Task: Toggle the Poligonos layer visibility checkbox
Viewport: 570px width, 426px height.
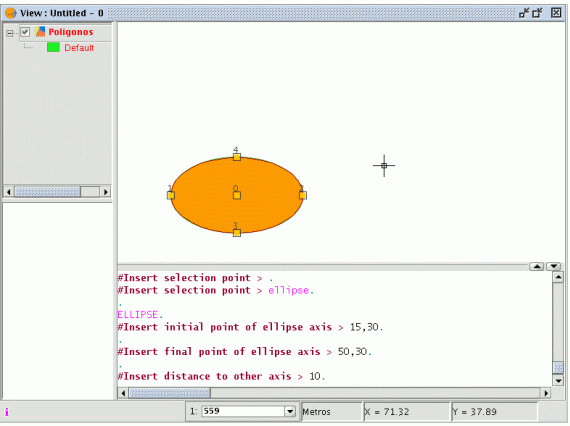Action: click(25, 32)
